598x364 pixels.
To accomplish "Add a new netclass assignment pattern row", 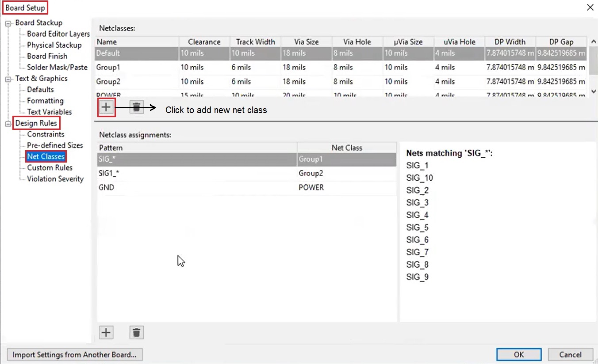I will [106, 333].
